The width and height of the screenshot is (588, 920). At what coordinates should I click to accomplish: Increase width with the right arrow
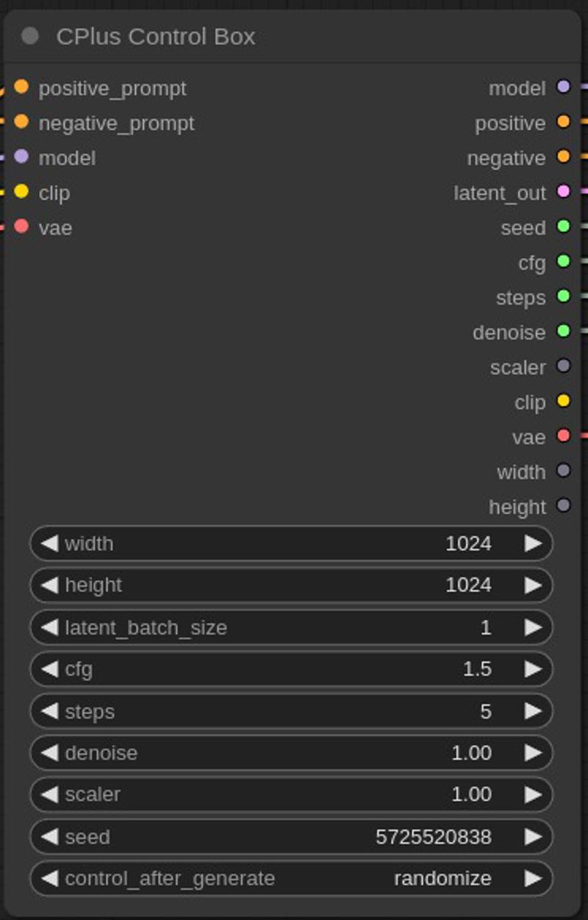(533, 543)
